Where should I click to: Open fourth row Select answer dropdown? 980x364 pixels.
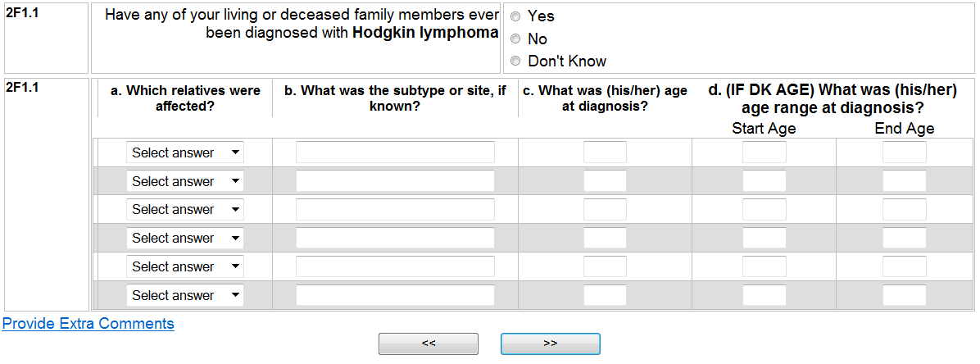(x=185, y=238)
